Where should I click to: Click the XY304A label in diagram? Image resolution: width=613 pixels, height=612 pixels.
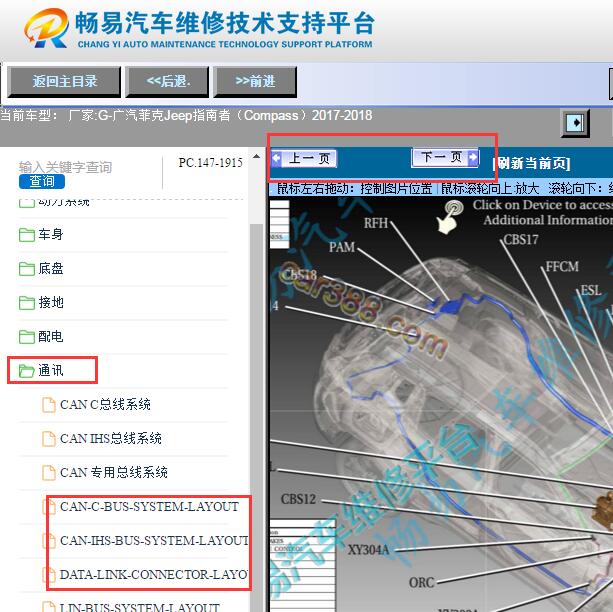368,550
